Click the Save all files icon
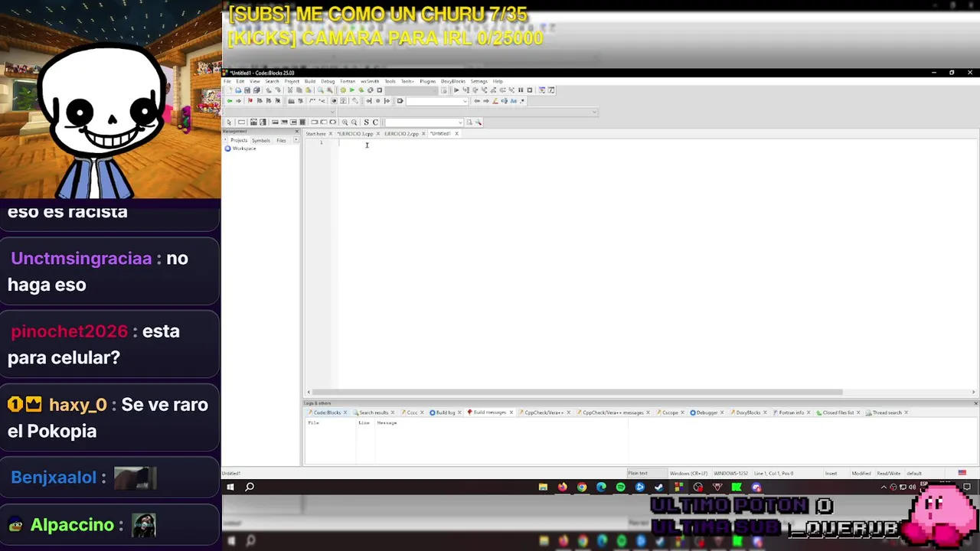Screen dimensions: 980x551 click(256, 90)
